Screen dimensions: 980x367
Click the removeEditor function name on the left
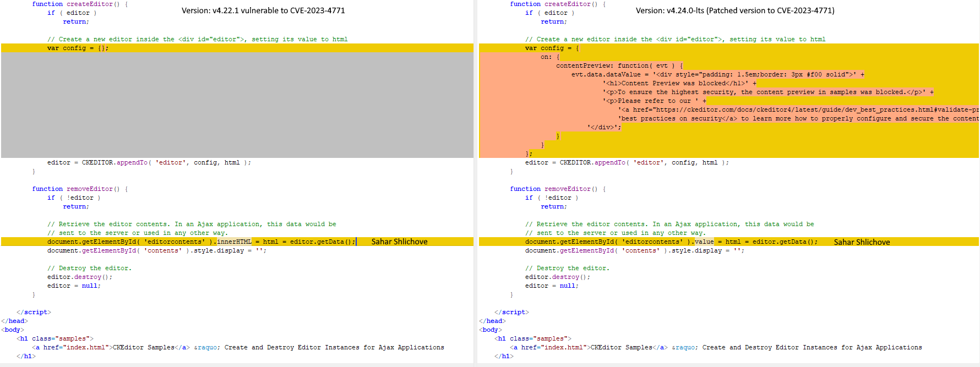90,189
